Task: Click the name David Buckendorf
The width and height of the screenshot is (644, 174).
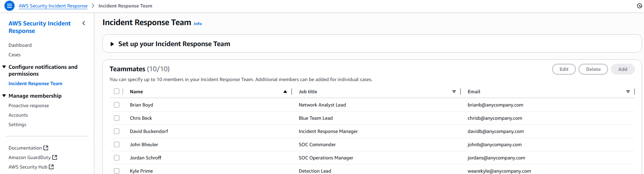Action: click(149, 131)
